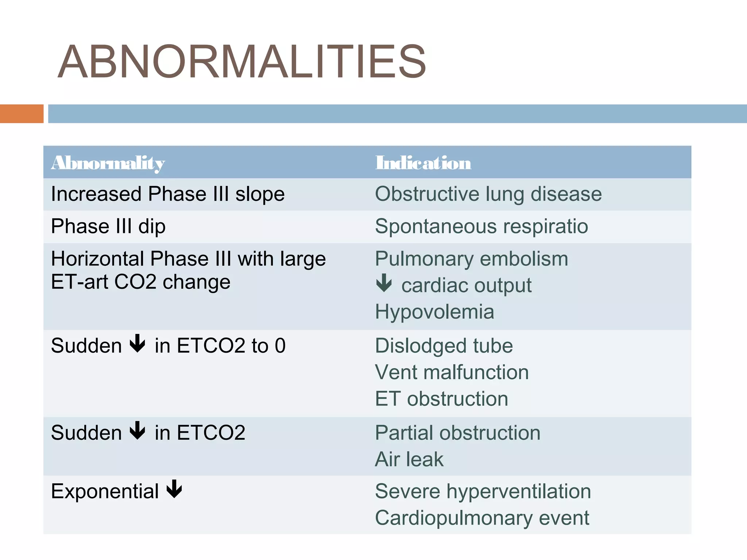The image size is (747, 560).
Task: Select the "Increased Phase III slope" cell
Action: 168,194
